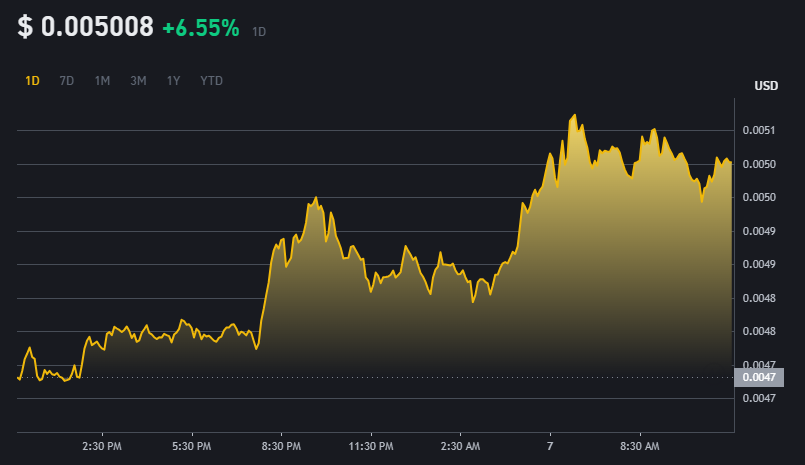This screenshot has height=465, width=805.
Task: Click the $ 0.005008 price value
Action: click(85, 27)
